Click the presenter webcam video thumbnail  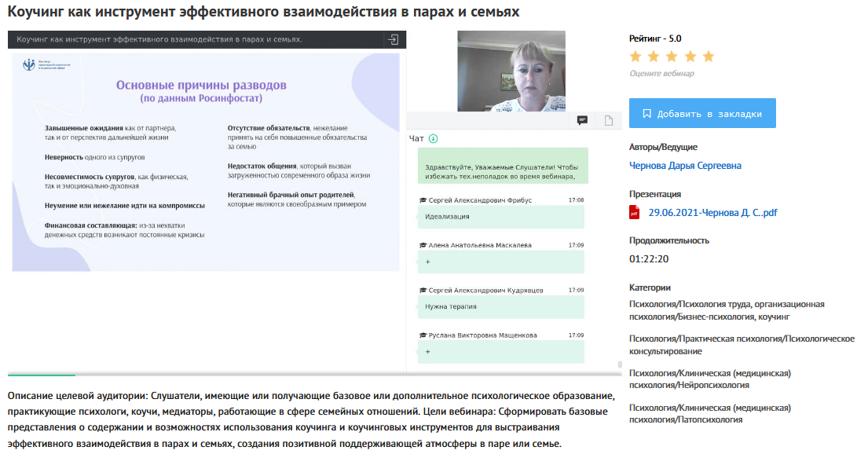coord(511,71)
